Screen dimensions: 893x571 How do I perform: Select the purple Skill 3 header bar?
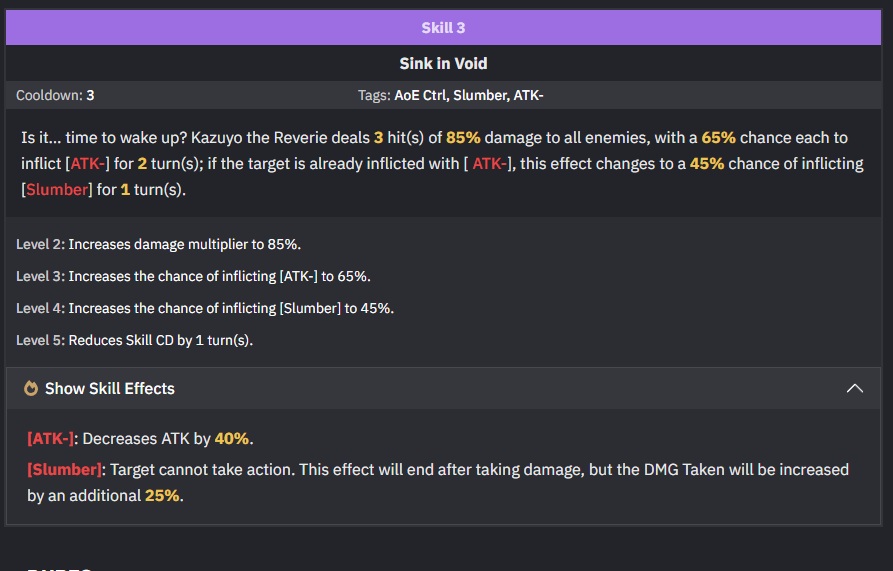(x=443, y=27)
